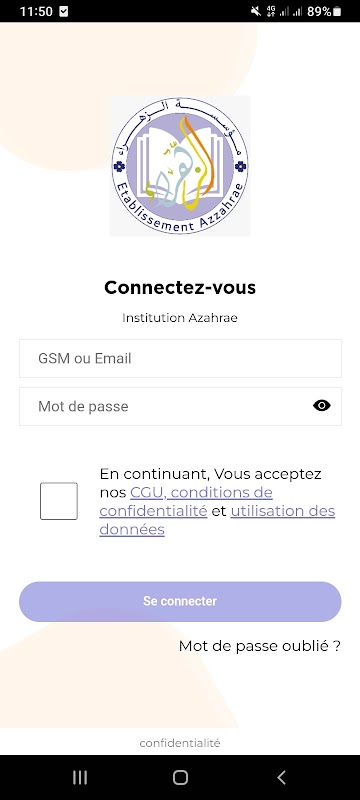
Task: Tap the notification icon beside the clock
Action: tap(64, 11)
